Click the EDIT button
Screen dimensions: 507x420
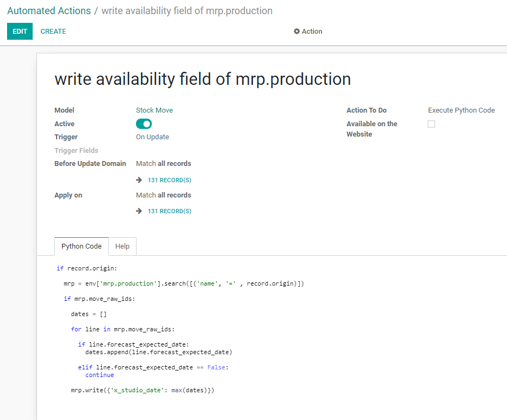(20, 32)
